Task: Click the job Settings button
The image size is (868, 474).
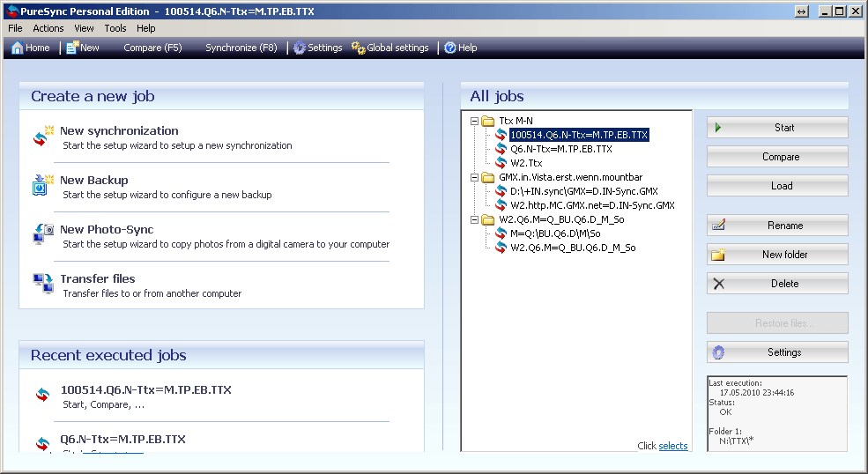Action: coord(777,352)
